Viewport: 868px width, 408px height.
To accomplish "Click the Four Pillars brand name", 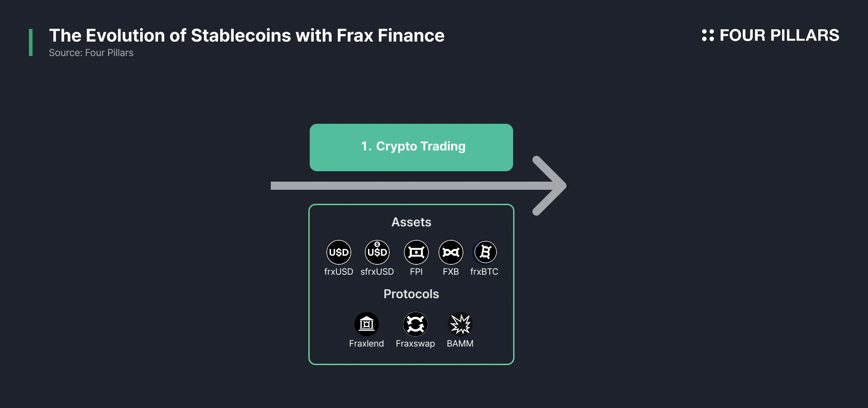I will coord(779,35).
